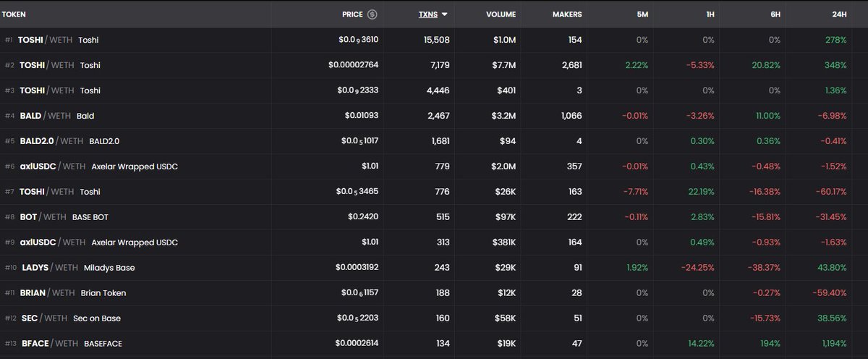Click the BALD price $0.01093
868x359 pixels.
(x=362, y=116)
